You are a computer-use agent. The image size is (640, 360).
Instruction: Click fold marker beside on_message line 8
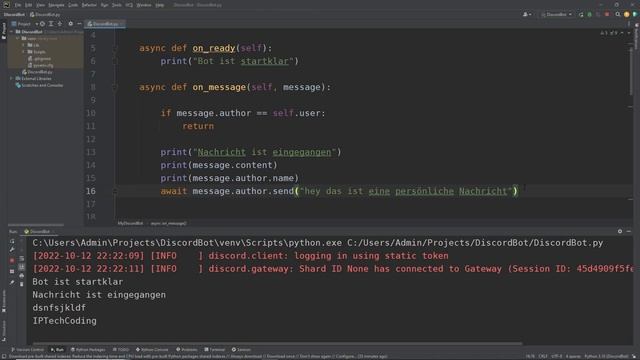point(115,87)
